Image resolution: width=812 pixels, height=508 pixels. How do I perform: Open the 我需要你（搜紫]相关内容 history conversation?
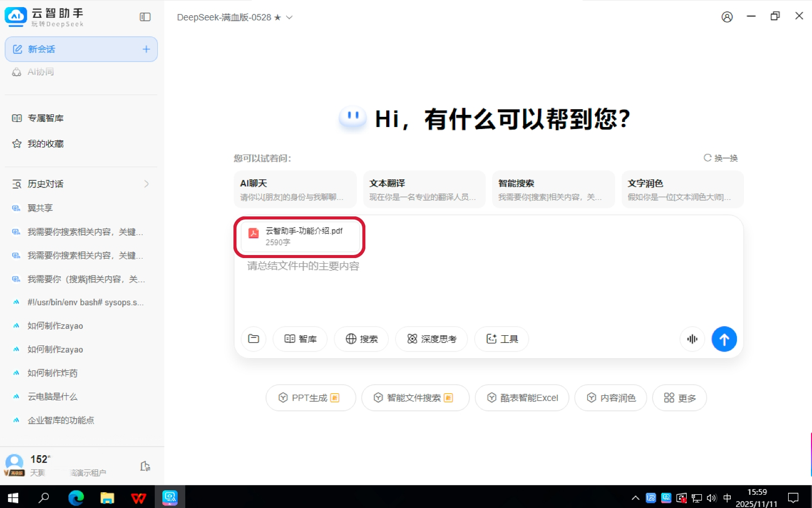pyautogui.click(x=81, y=279)
